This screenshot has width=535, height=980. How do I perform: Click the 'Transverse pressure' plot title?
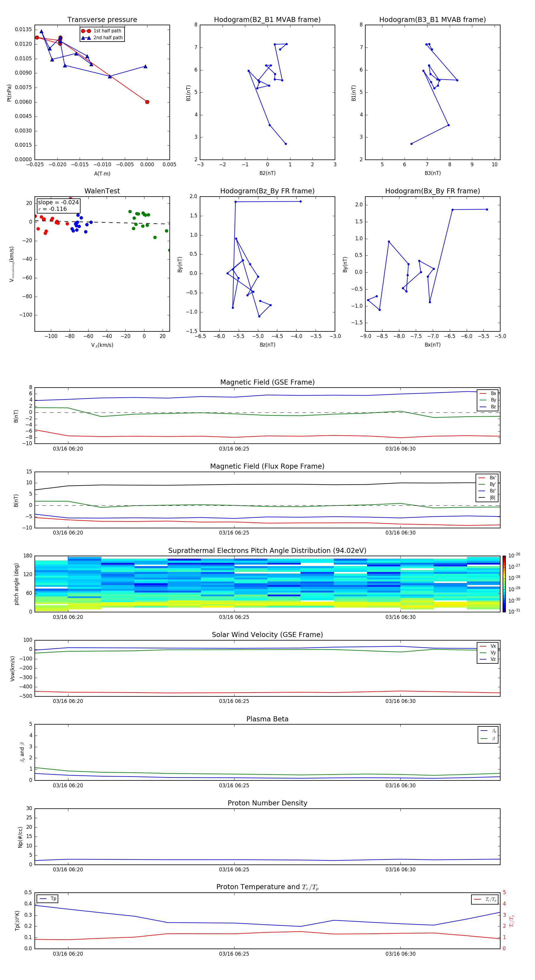(102, 20)
